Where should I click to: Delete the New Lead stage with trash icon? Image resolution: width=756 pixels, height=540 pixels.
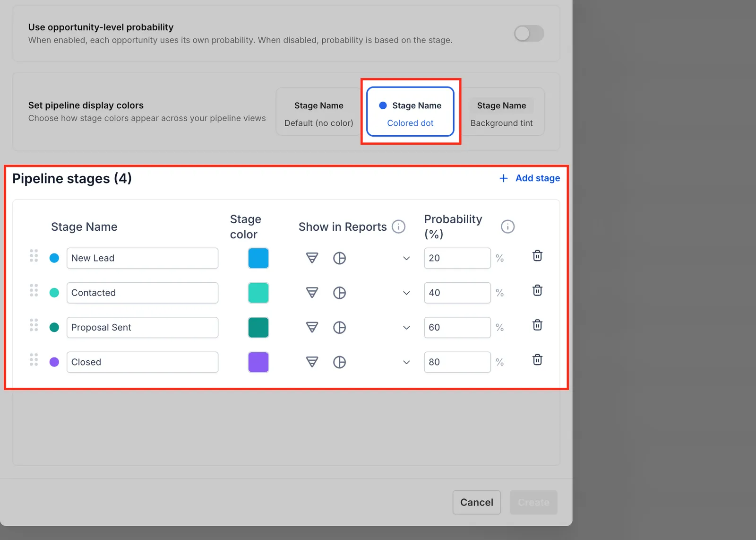[x=537, y=256]
